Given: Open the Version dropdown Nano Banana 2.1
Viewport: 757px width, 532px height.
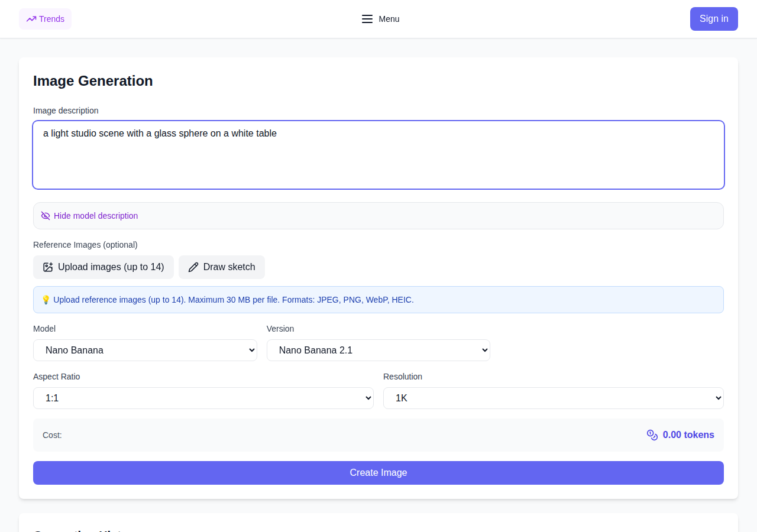Looking at the screenshot, I should [x=378, y=350].
